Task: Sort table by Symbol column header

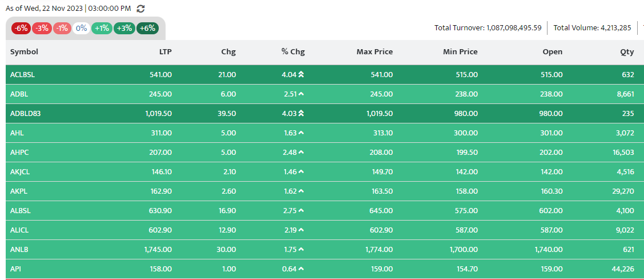Action: pos(24,52)
